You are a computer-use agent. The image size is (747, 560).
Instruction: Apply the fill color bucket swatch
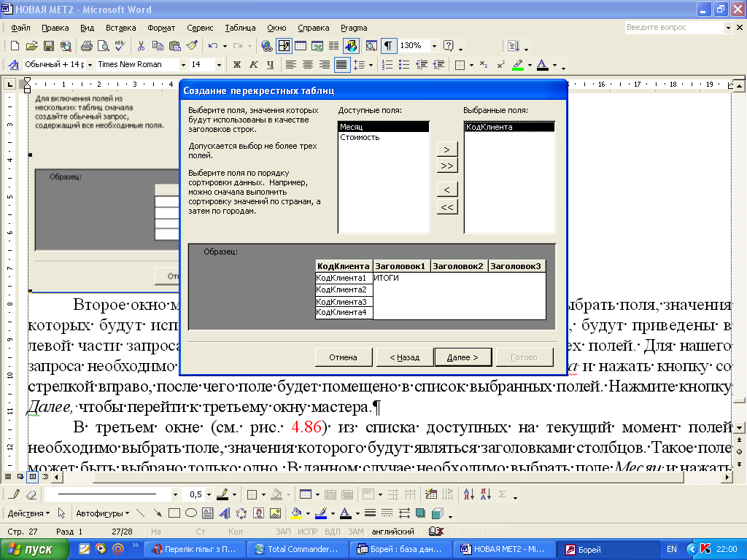coord(296,513)
